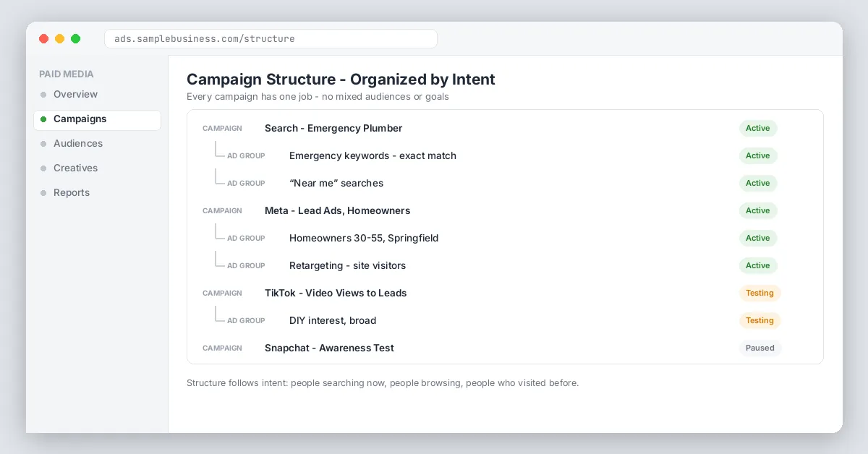Select campaign Snapchat - Awareness Test

tap(329, 348)
